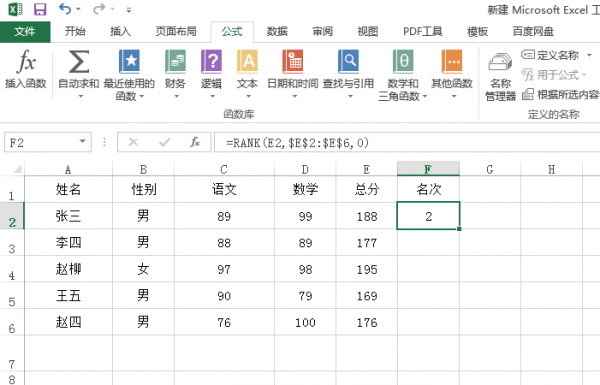The height and width of the screenshot is (385, 600).
Task: Select cell with name 赵四
Action: 68,322
